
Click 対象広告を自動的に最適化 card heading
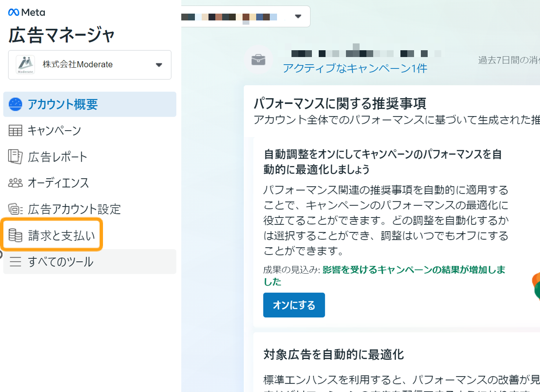(x=334, y=354)
